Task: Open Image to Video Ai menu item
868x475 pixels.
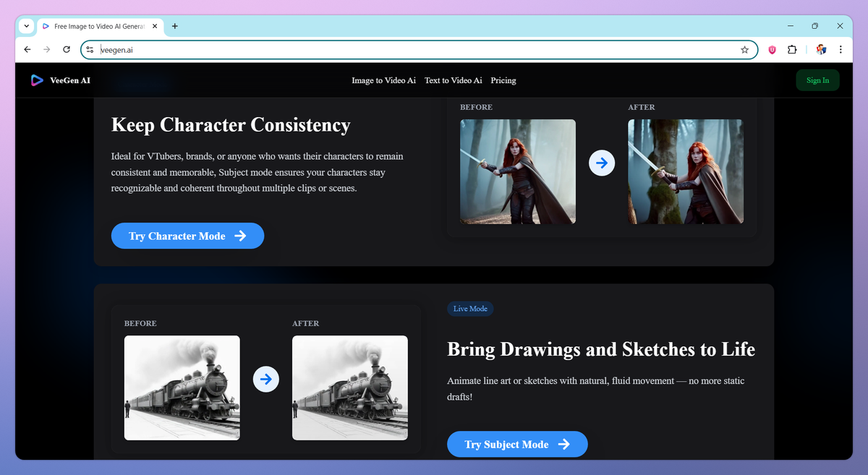Action: (383, 80)
